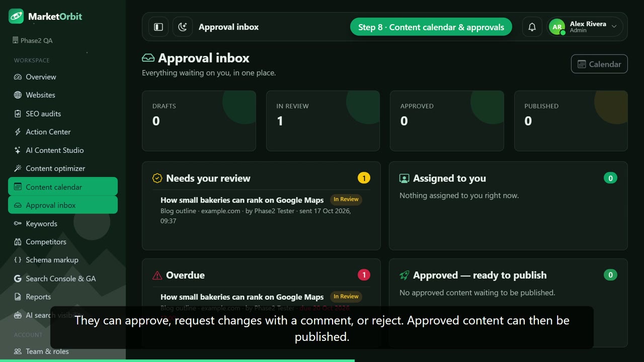Viewport: 644px width, 362px height.
Task: Open notifications bell
Action: coord(532,27)
